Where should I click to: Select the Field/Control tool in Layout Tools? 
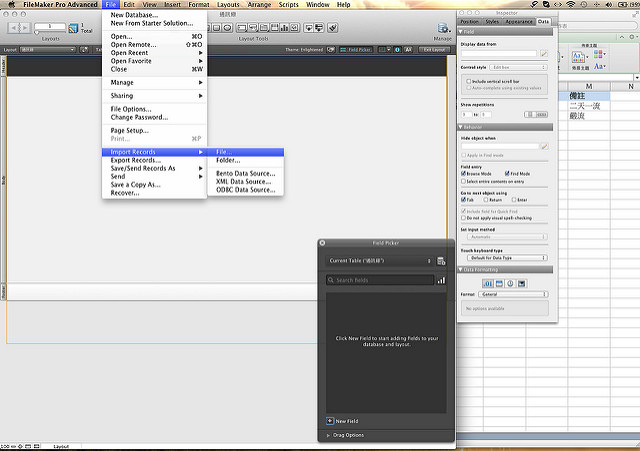(241, 28)
